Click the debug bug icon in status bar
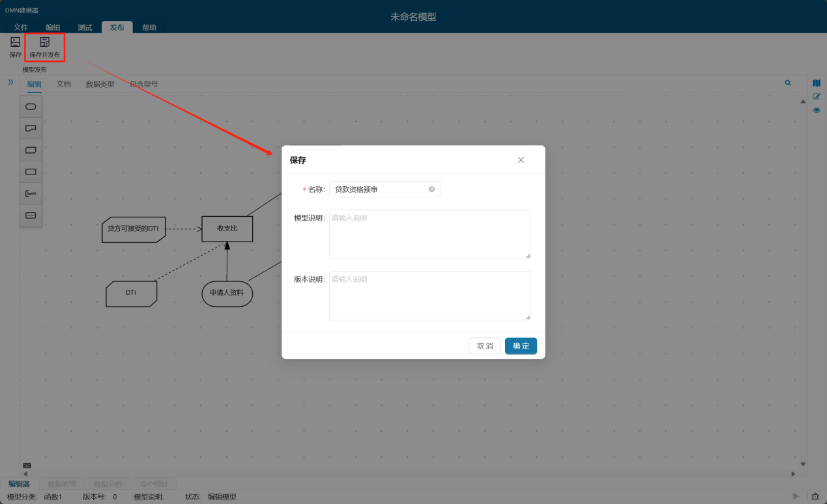Screen dimensions: 827x504 pos(815,496)
